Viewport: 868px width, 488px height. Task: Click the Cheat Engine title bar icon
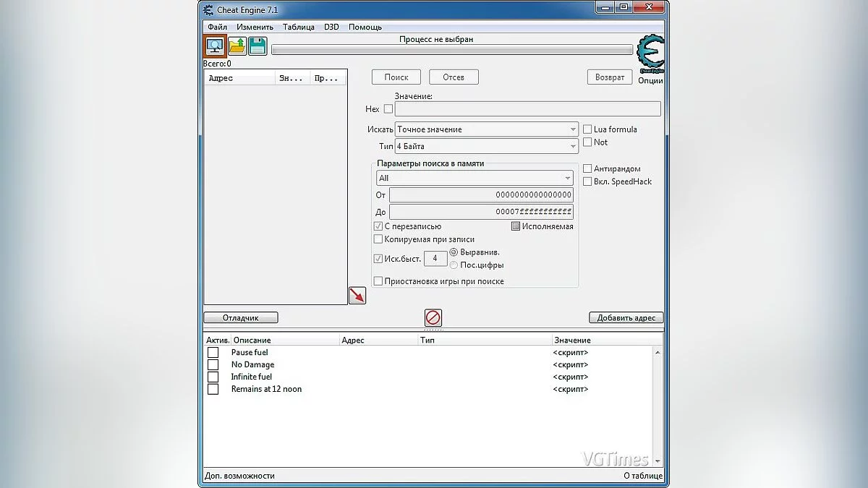(209, 9)
